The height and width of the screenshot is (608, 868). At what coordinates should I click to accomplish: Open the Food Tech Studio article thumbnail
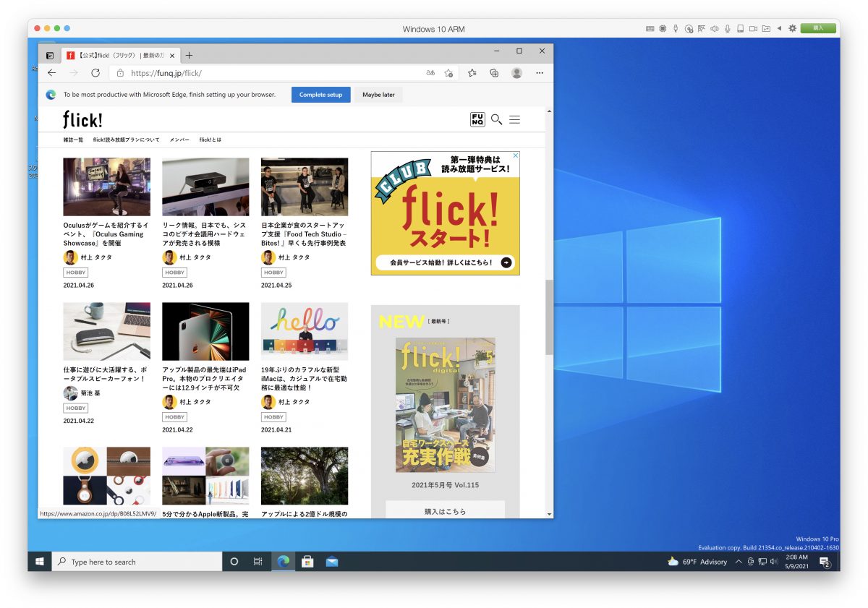coord(305,187)
